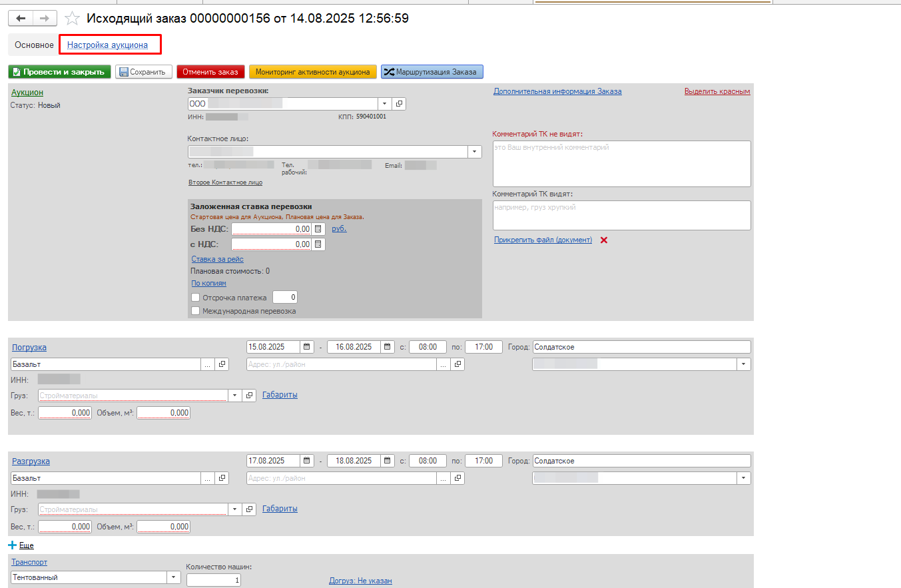The width and height of the screenshot is (901, 588).
Task: Go forward with the right arrow button
Action: (x=45, y=19)
